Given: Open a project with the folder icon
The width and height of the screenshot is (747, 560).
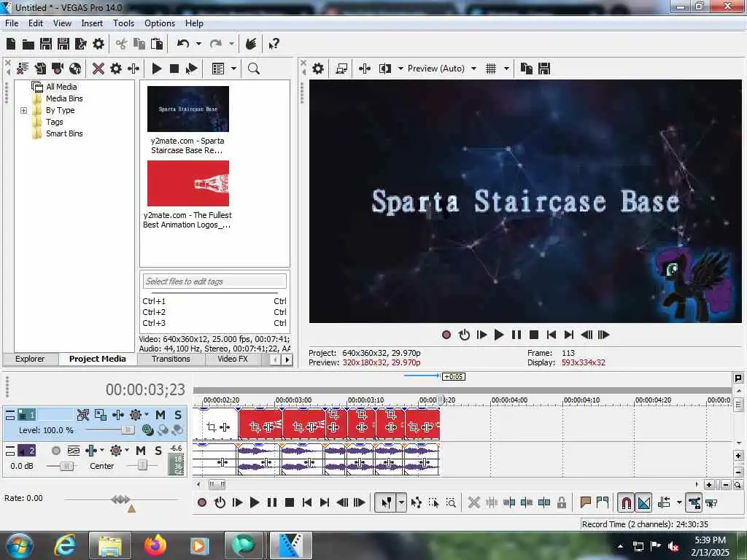Looking at the screenshot, I should (28, 44).
